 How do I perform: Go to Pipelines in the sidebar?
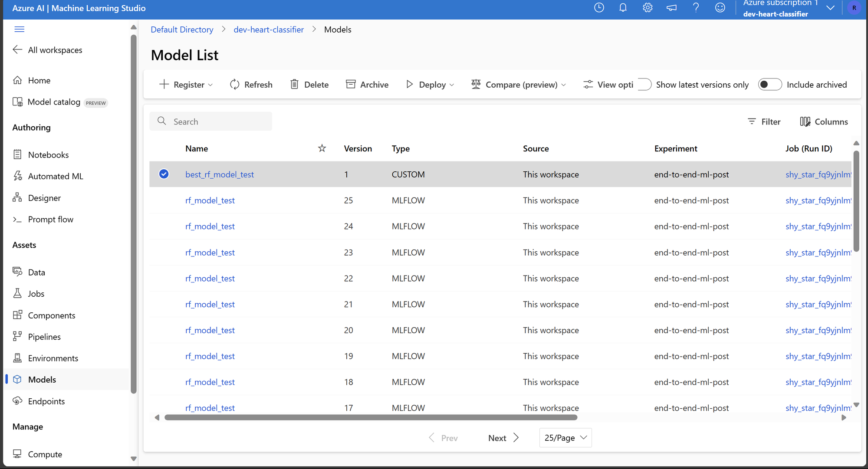(x=44, y=337)
